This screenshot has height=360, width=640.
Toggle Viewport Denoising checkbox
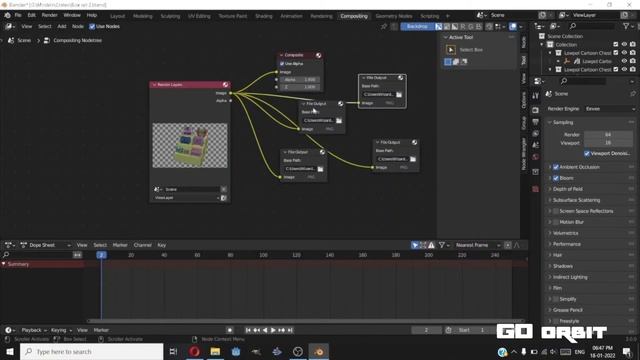(587, 153)
